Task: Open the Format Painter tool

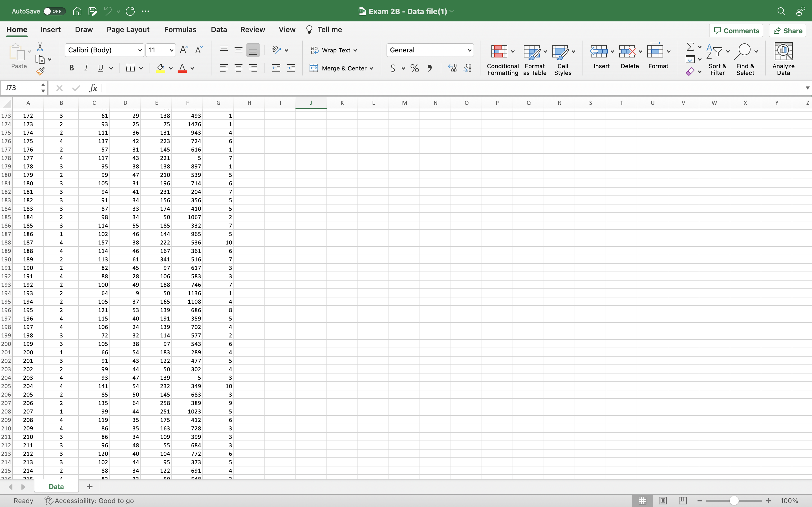Action: click(x=40, y=71)
